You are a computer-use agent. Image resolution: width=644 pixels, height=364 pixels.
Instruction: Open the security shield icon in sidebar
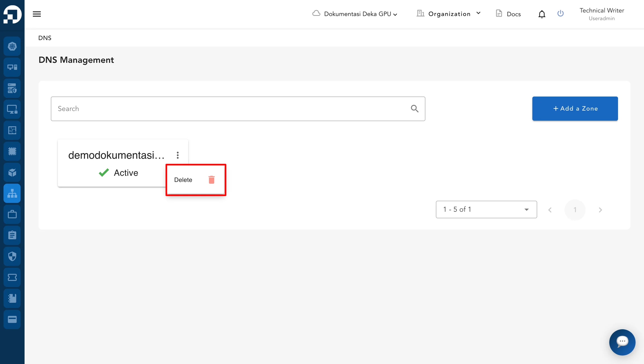[x=12, y=256]
